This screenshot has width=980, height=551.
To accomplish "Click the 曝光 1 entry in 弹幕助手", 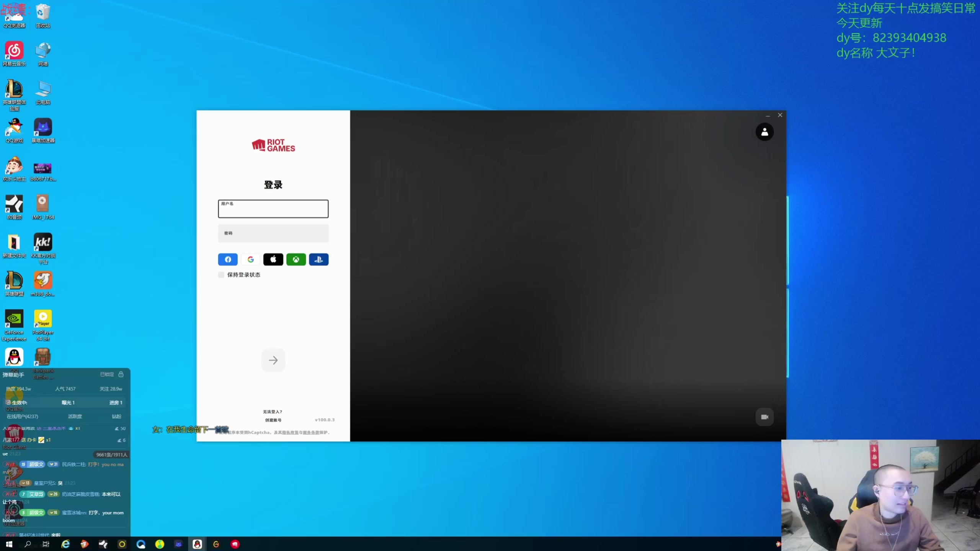I will [68, 403].
